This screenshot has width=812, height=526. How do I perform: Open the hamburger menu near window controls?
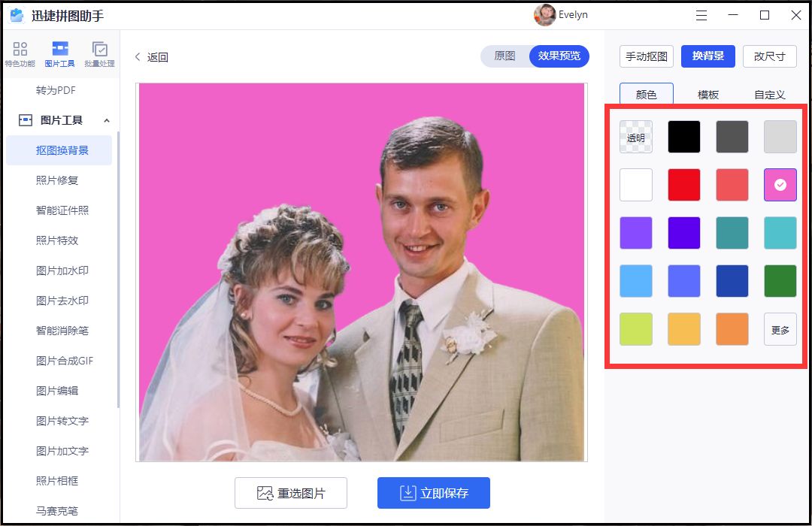701,15
